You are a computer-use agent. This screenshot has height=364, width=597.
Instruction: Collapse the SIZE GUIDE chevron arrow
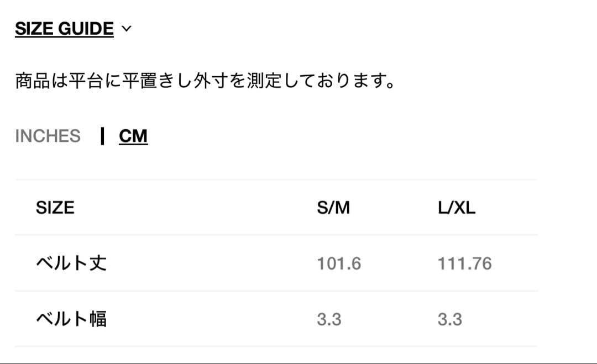[127, 29]
